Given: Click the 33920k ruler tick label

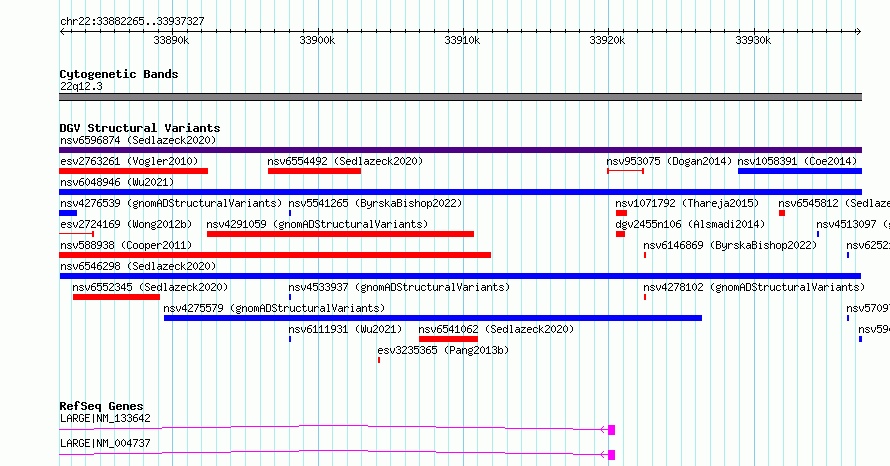Looking at the screenshot, I should [607, 40].
